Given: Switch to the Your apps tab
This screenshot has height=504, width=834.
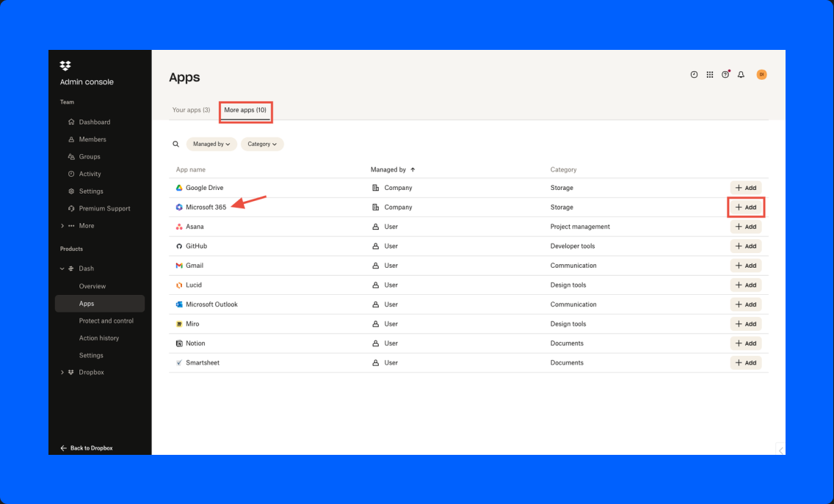Looking at the screenshot, I should click(191, 110).
